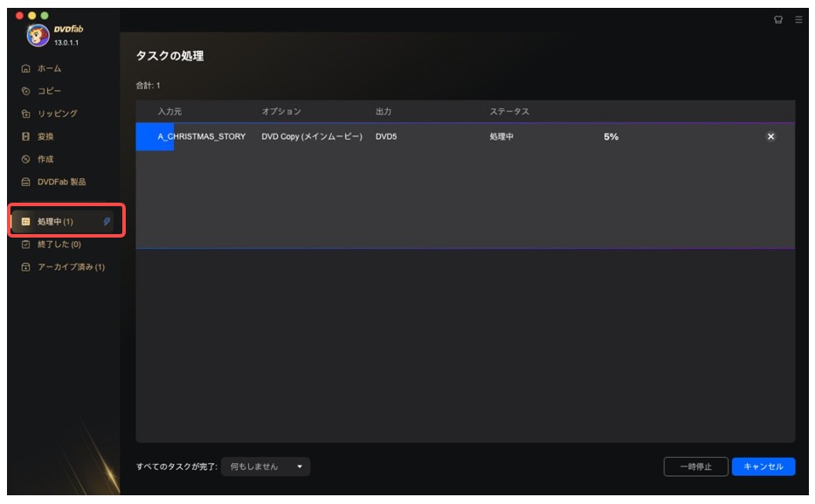Open the コピー module
Viewport: 815px width, 504px height.
49,91
